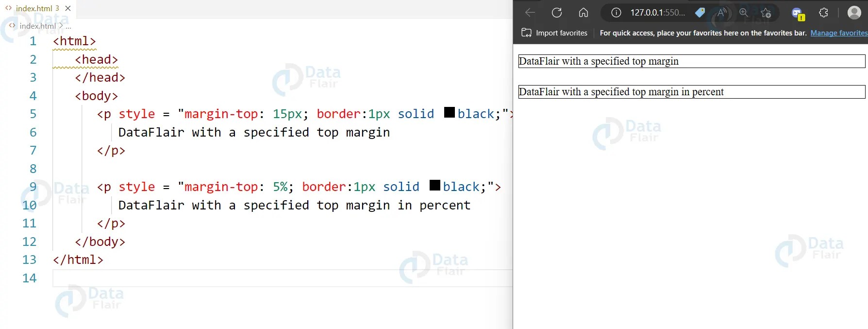Click rendered paragraph 'DataFlair with a specified top margin'
The width and height of the screenshot is (868, 329).
(x=692, y=61)
